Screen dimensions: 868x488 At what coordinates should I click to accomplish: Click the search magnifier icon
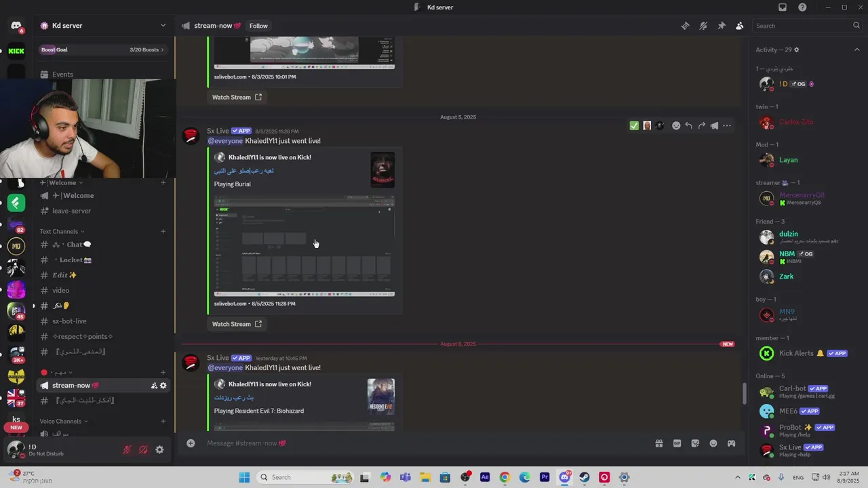coord(856,26)
